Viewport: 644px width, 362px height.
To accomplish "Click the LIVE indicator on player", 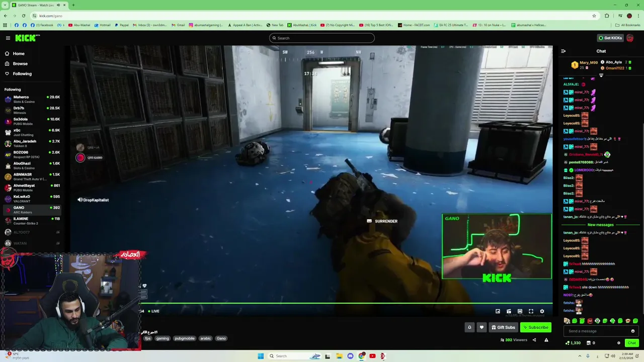I will 153,311.
